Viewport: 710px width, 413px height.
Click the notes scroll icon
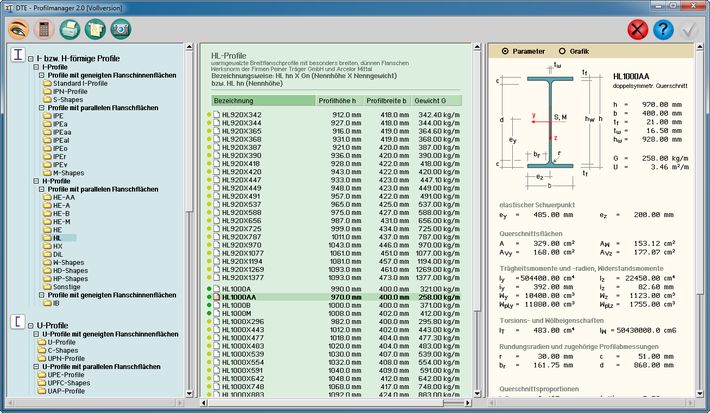click(95, 29)
